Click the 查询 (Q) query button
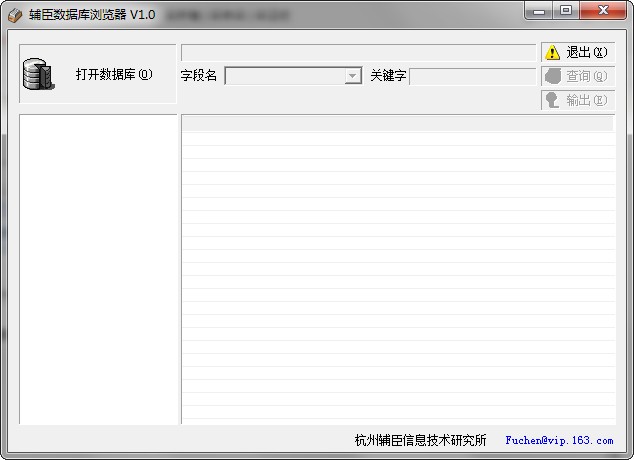 (x=578, y=76)
